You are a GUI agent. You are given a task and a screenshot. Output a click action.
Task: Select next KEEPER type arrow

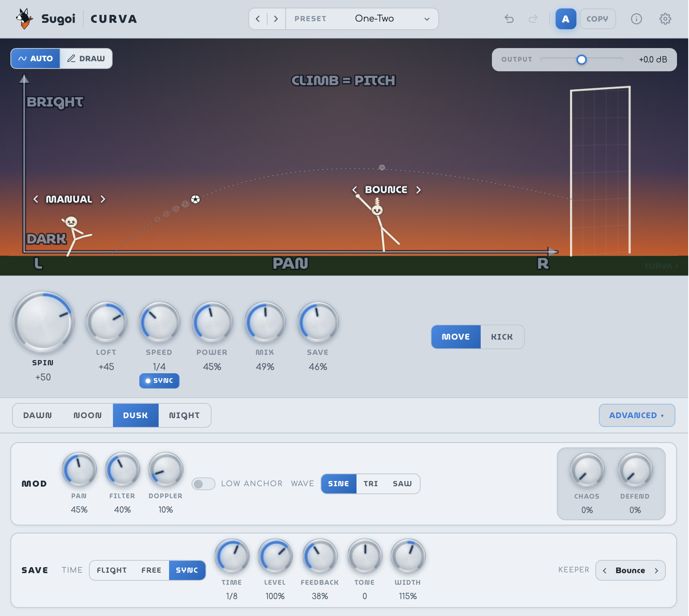pos(656,571)
